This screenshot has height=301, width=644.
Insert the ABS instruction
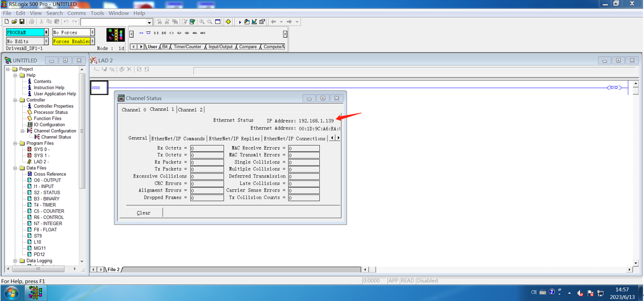point(203,33)
